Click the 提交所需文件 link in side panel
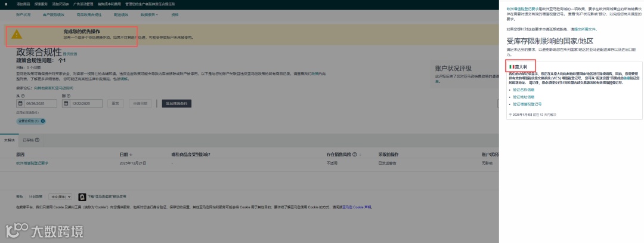The image size is (644, 243). point(586,29)
